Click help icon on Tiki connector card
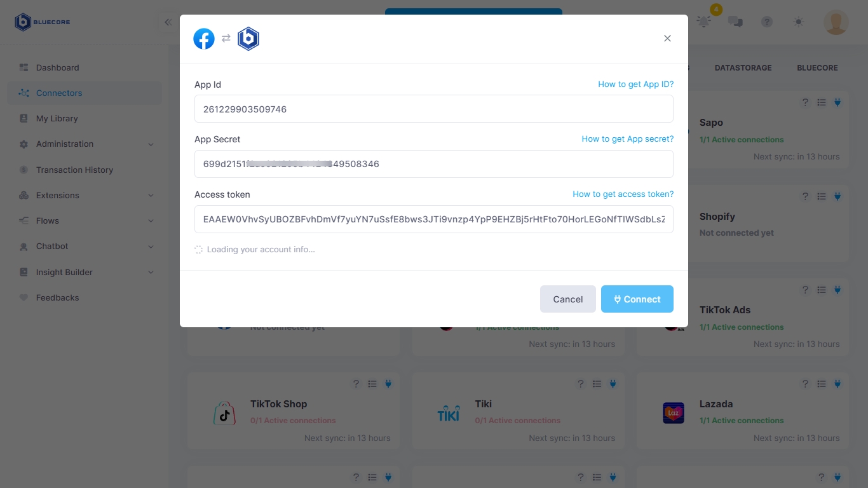This screenshot has width=868, height=488. pos(580,384)
